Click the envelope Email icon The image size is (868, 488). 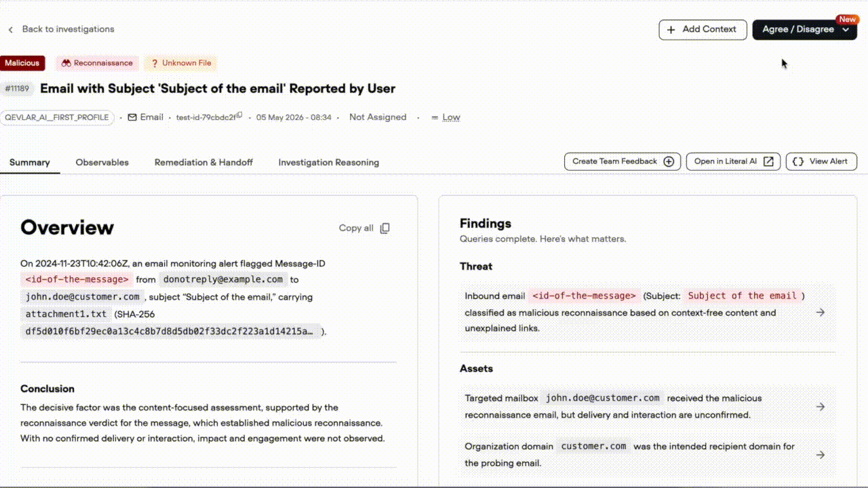(x=132, y=117)
